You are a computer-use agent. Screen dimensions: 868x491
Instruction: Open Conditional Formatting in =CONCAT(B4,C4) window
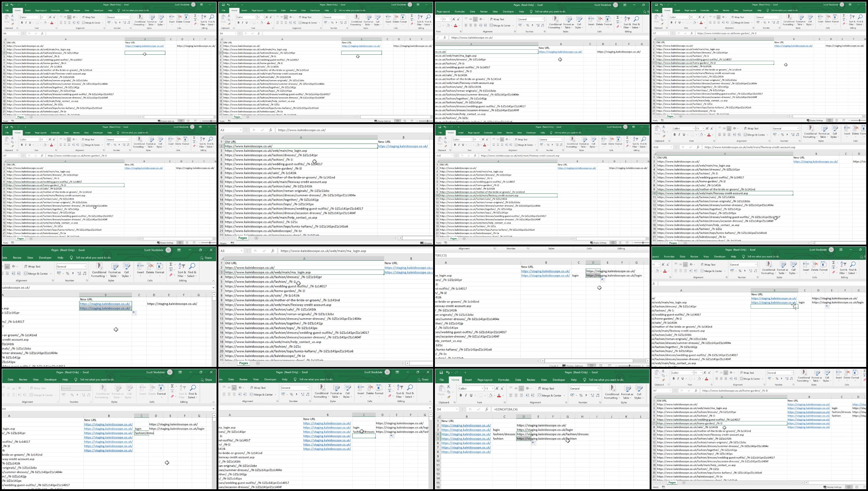pos(612,392)
